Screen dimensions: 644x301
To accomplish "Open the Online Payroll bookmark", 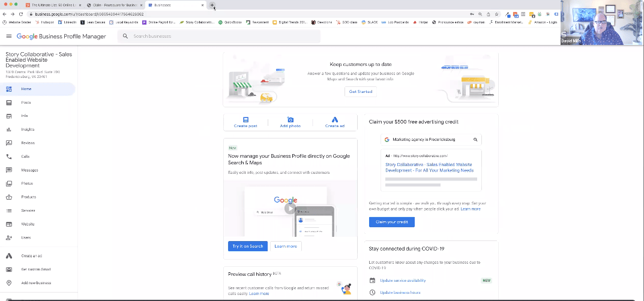I will (159, 22).
